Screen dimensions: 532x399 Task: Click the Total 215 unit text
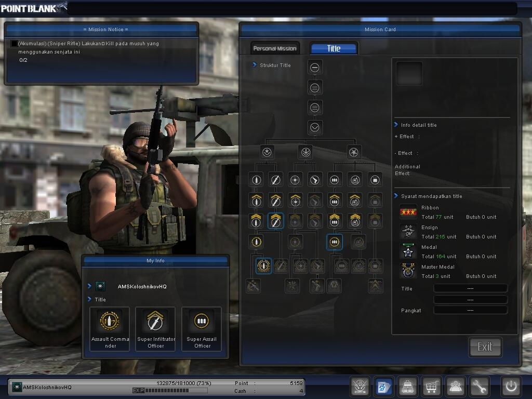(438, 237)
